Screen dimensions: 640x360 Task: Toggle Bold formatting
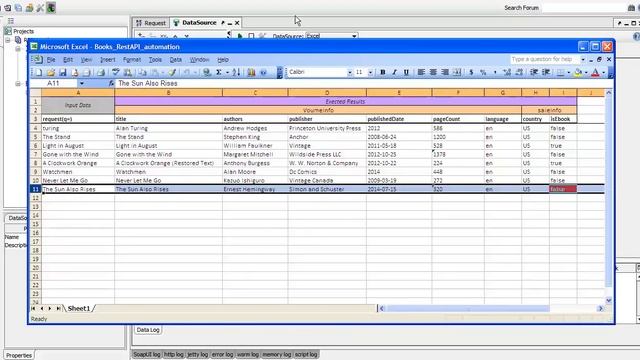click(x=382, y=72)
